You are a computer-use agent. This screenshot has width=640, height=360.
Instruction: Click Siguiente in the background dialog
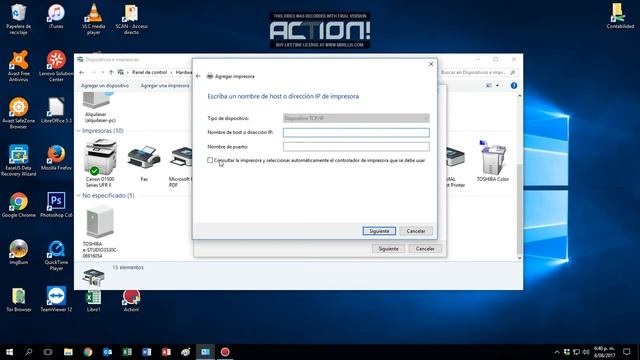[x=388, y=249]
